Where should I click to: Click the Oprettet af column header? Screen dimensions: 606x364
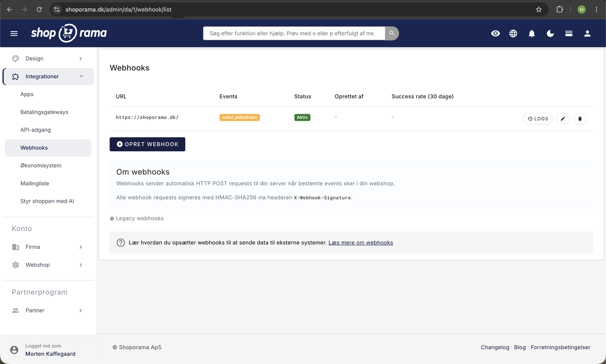(x=349, y=97)
